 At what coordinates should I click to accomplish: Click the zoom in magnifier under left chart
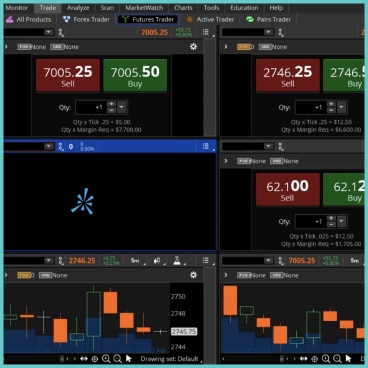tap(106, 359)
